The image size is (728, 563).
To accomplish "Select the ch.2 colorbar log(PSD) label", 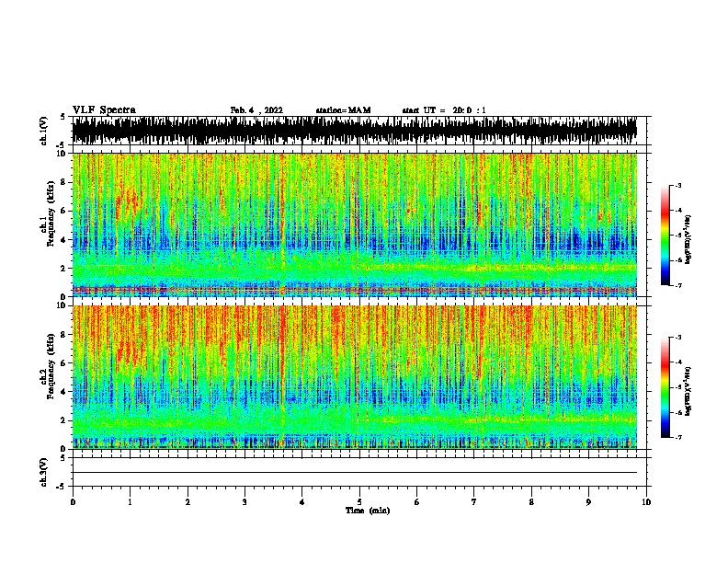I will pos(688,391).
